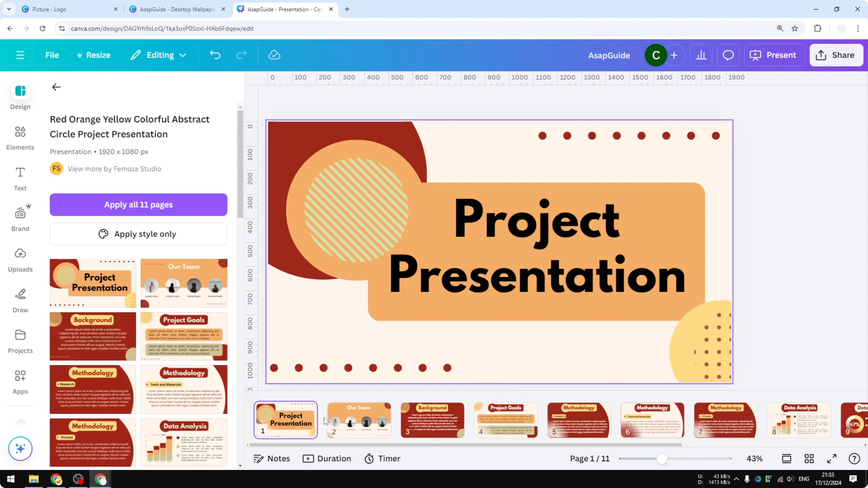Open the Magic assistant sparkle button
Screen dimensions: 868x488
point(20,449)
